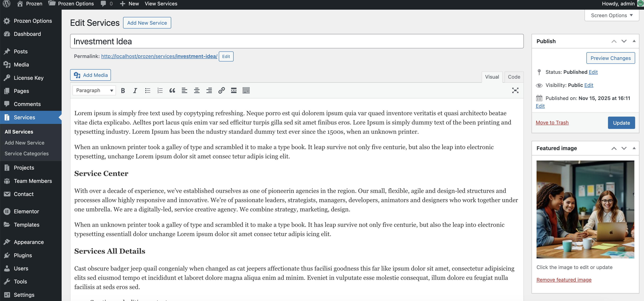Open Service Categories submenu item
Viewport: 644px width, 301px height.
[x=27, y=154]
